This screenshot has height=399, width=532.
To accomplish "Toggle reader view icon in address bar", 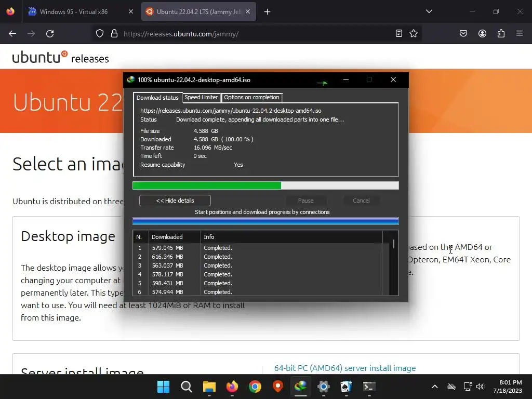I will click(x=399, y=33).
